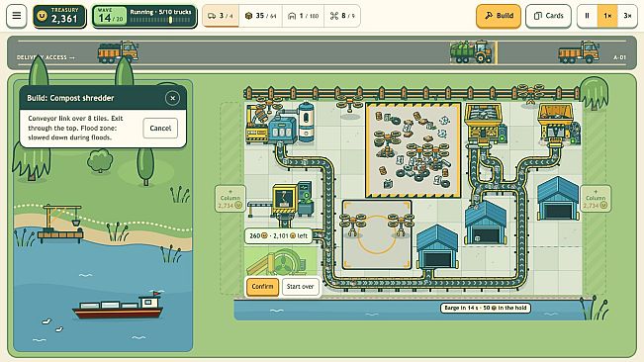The width and height of the screenshot is (644, 362).
Task: Buy the right Column expansion
Action: (596, 199)
